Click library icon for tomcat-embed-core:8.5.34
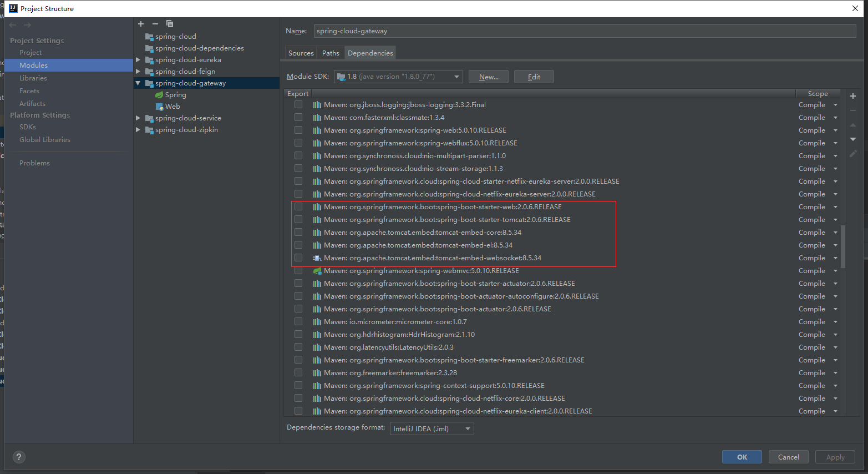 tap(317, 233)
